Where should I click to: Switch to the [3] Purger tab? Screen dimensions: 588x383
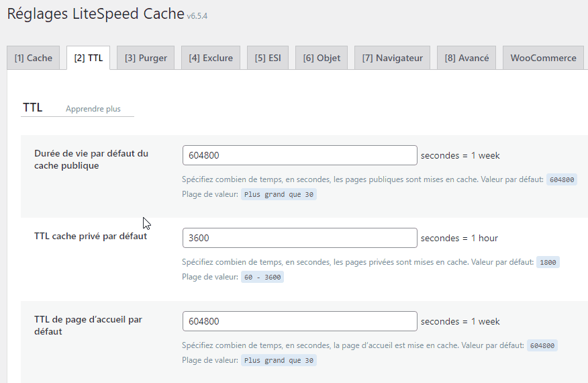(x=146, y=58)
